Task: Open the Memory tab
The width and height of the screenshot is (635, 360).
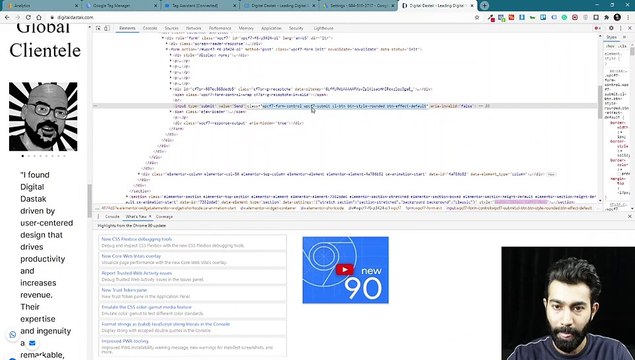Action: 246,28
